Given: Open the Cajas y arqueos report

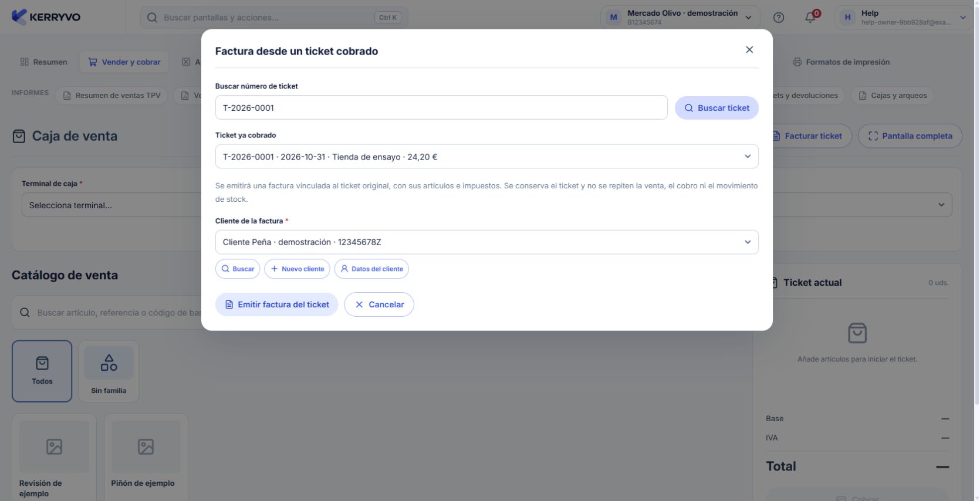Looking at the screenshot, I should pos(893,96).
